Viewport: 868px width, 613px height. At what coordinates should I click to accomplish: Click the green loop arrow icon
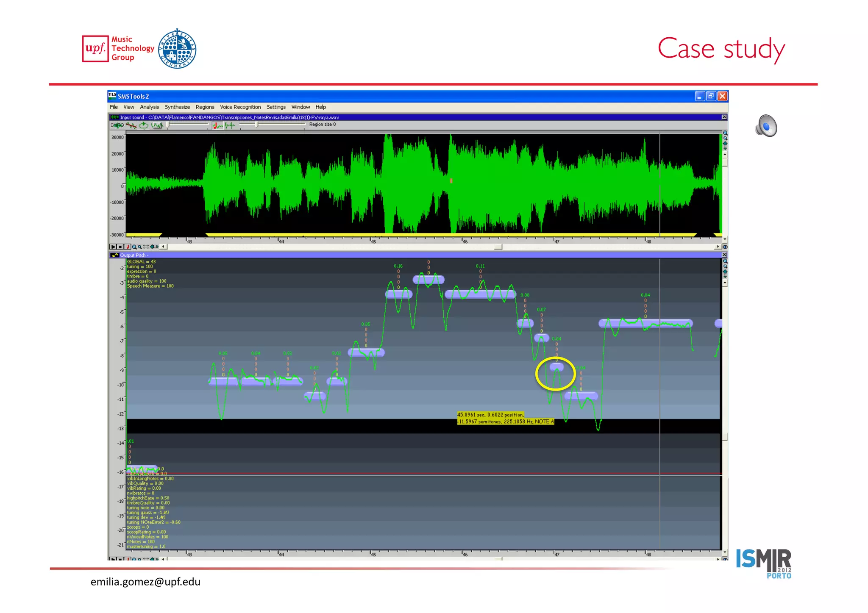144,125
